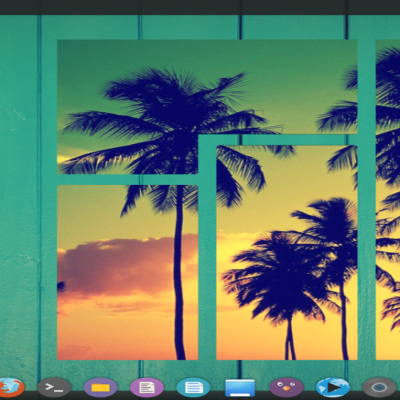400x400 pixels.
Task: Launch Firefox from the dock
Action: [x=11, y=388]
